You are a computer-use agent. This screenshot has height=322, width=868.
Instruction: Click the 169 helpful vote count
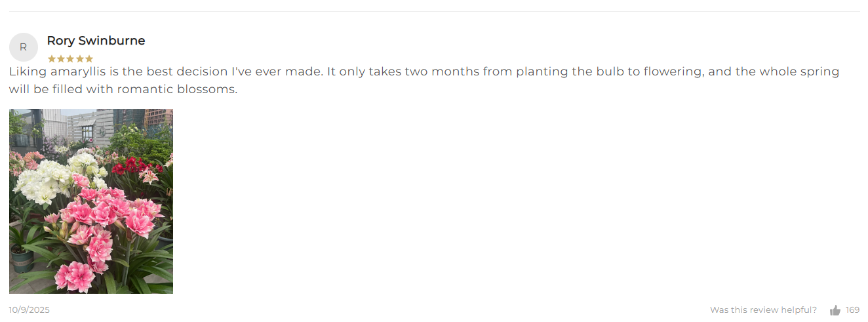click(852, 310)
